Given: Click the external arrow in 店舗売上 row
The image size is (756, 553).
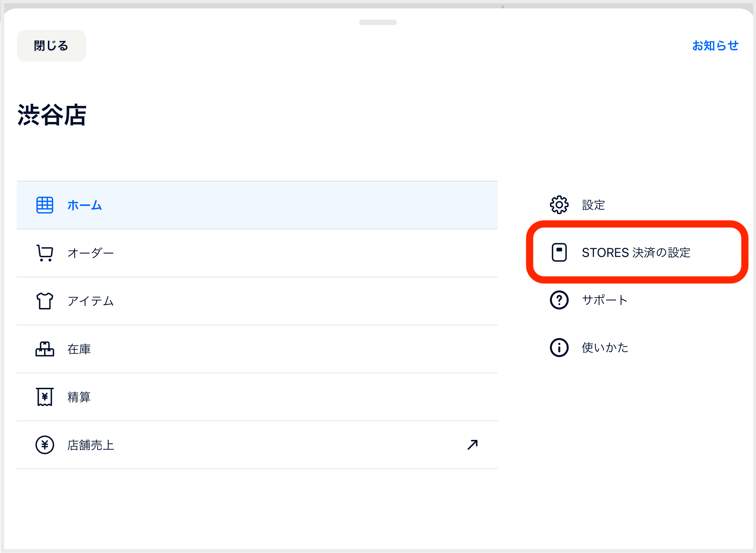Looking at the screenshot, I should point(472,445).
